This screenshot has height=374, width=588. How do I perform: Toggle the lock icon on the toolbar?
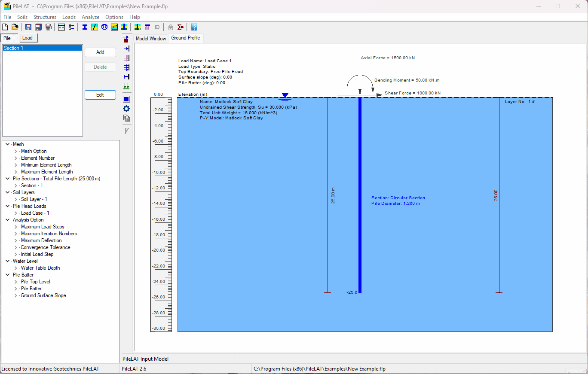(171, 27)
